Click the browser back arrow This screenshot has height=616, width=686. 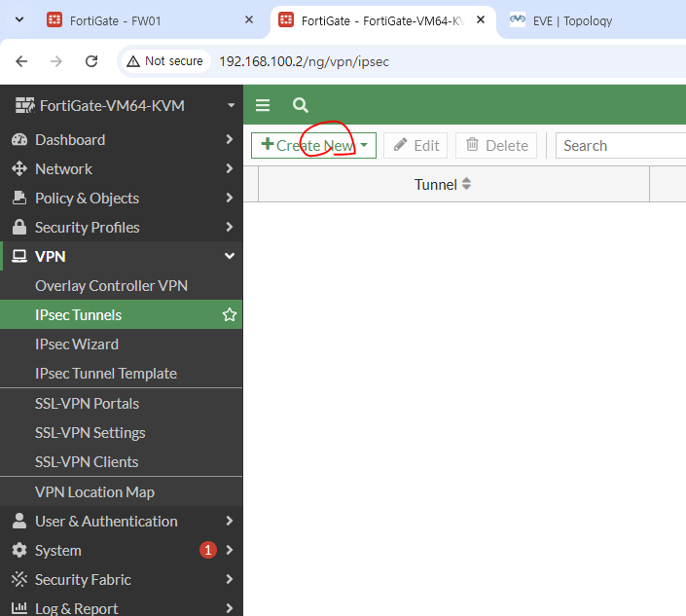21,61
